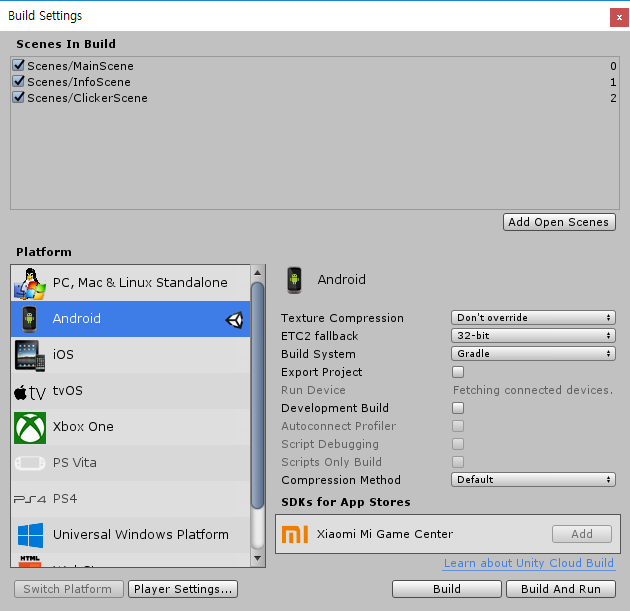Click the Windows logo for Universal Windows Platform
This screenshot has height=611, width=630.
pos(31,535)
